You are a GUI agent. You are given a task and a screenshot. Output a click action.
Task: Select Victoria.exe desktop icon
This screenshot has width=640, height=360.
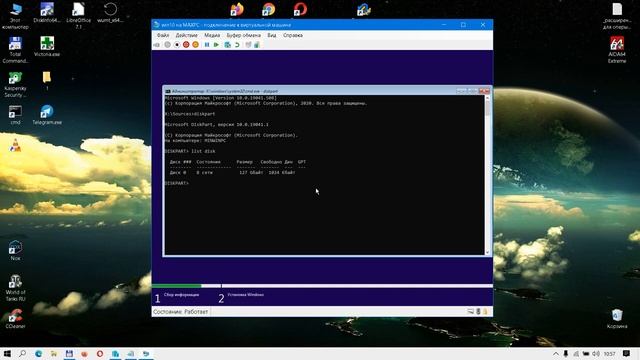coord(47,47)
